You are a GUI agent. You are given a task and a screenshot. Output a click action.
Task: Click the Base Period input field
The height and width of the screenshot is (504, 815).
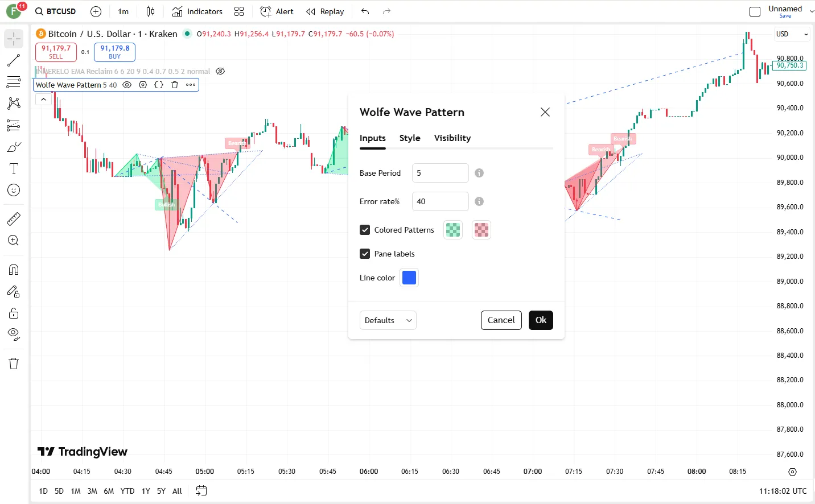pyautogui.click(x=440, y=173)
